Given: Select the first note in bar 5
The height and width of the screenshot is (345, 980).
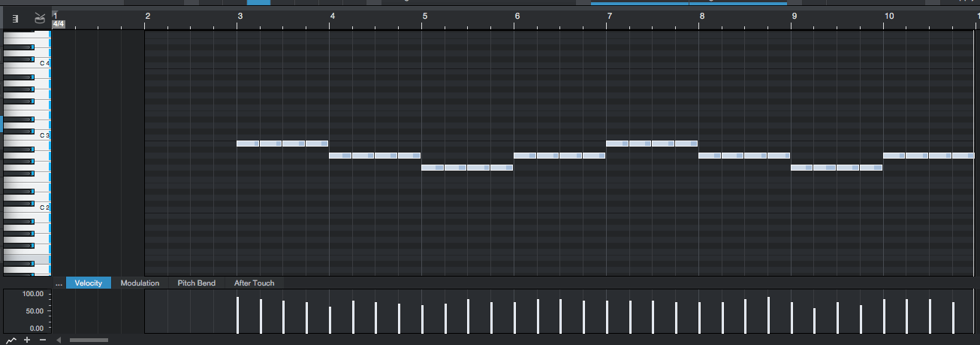Looking at the screenshot, I should (x=433, y=168).
